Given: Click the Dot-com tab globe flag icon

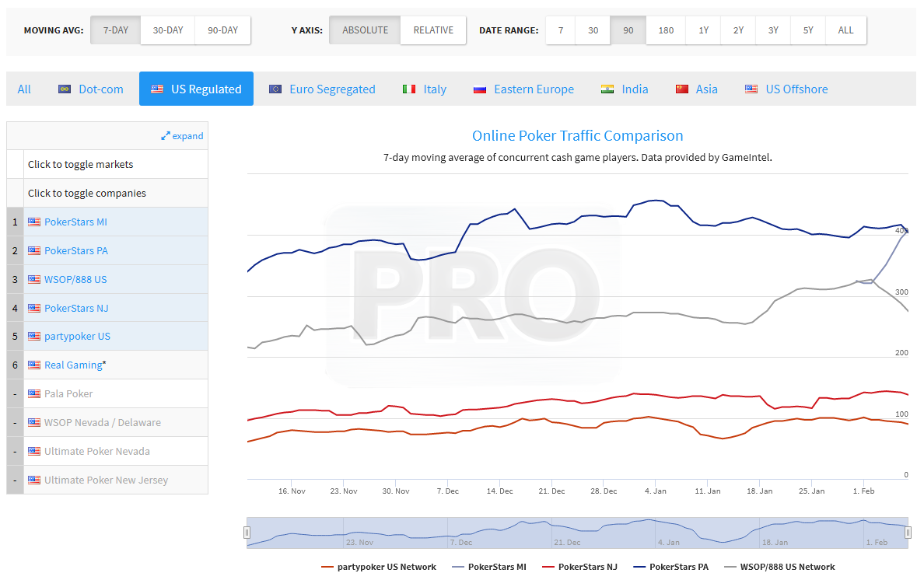Looking at the screenshot, I should pos(65,89).
